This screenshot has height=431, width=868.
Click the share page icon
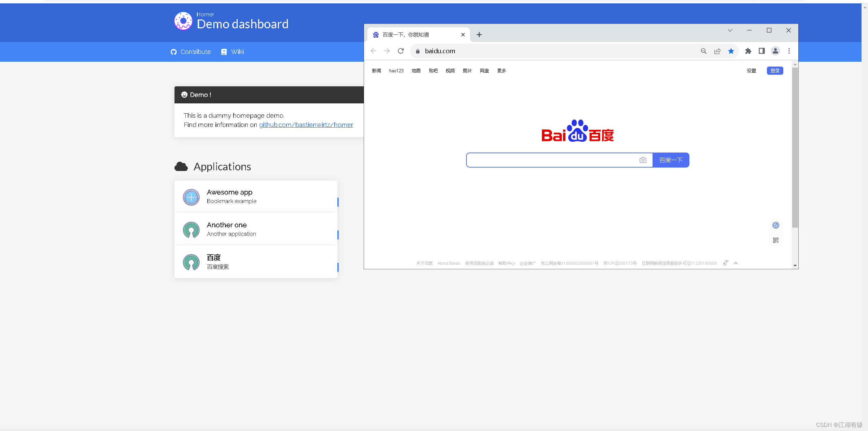pyautogui.click(x=717, y=51)
